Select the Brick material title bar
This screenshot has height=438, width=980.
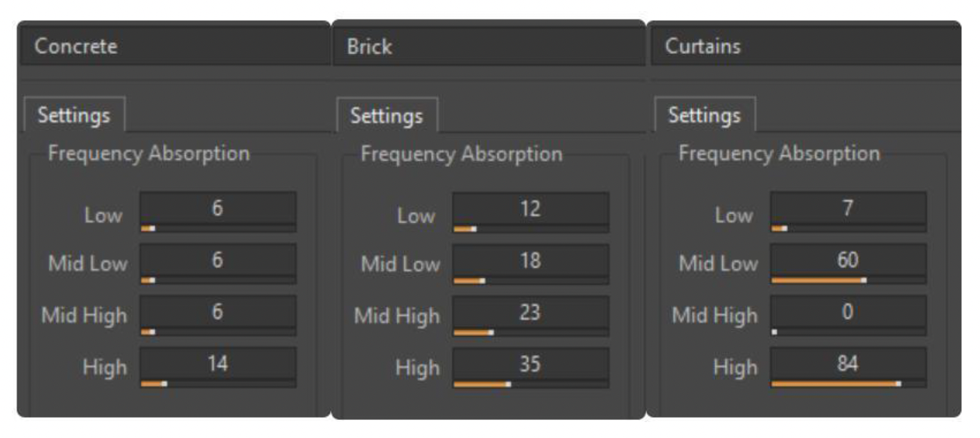click(x=488, y=47)
